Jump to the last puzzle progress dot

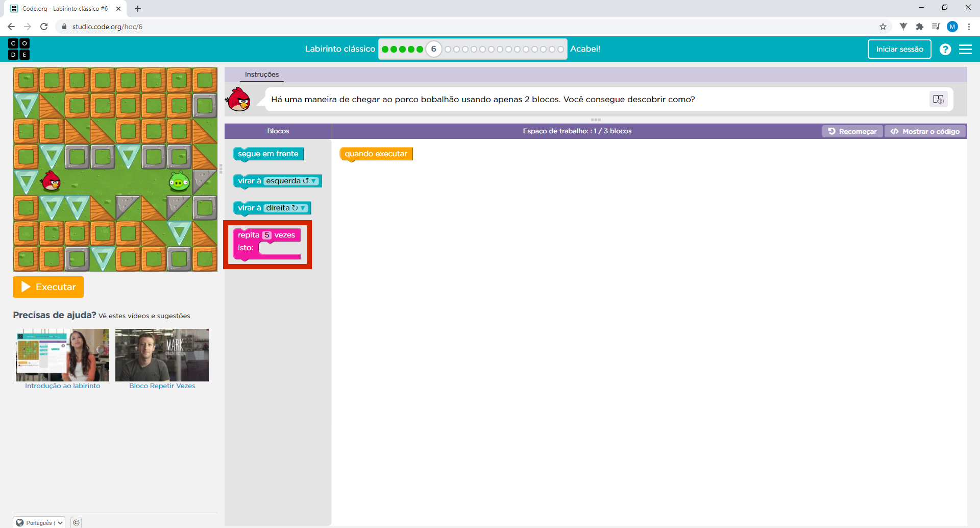[560, 50]
